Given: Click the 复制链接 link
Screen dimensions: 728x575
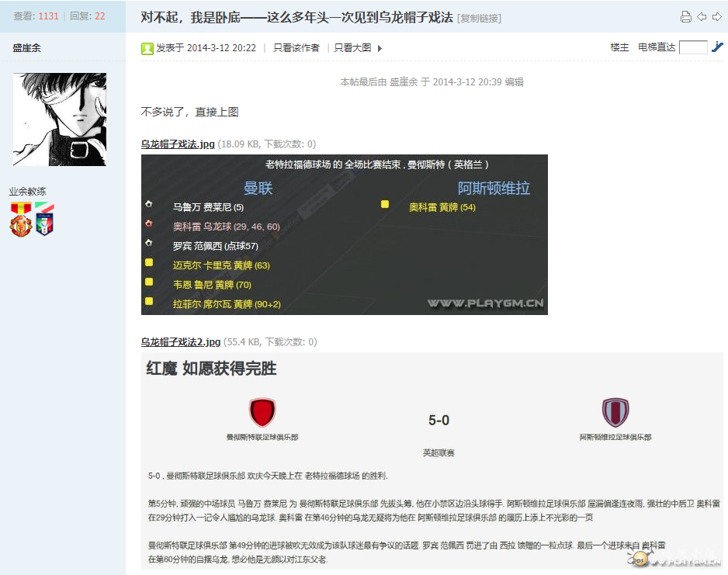Looking at the screenshot, I should pos(479,18).
